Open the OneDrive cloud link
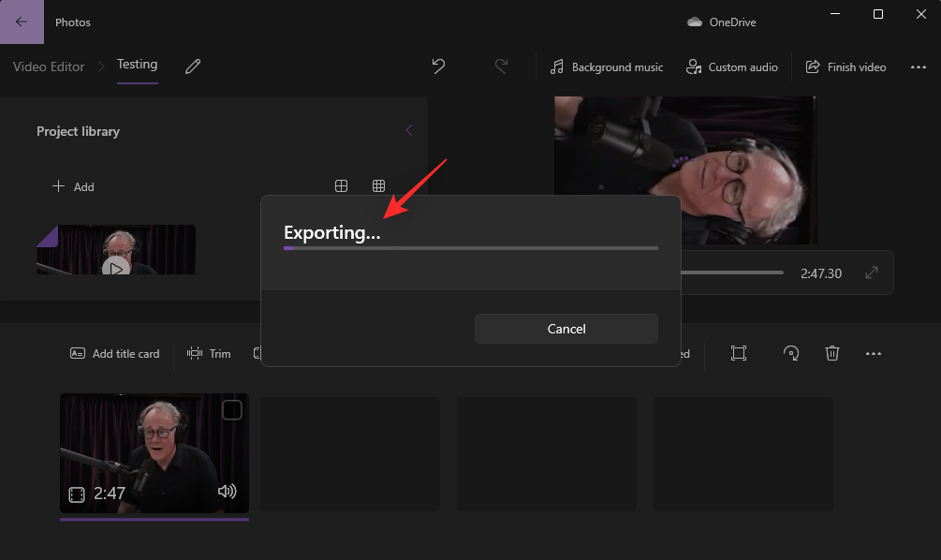This screenshot has height=560, width=941. 721,22
